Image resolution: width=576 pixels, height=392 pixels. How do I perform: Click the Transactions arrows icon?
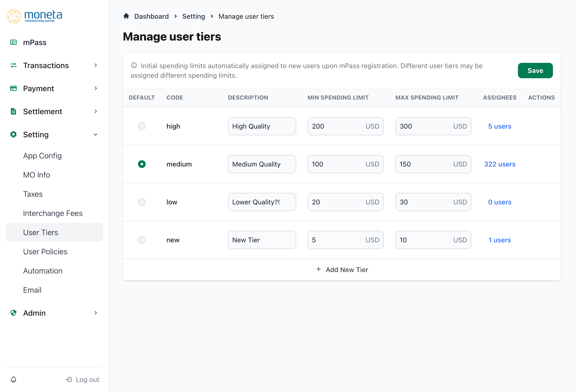[13, 65]
